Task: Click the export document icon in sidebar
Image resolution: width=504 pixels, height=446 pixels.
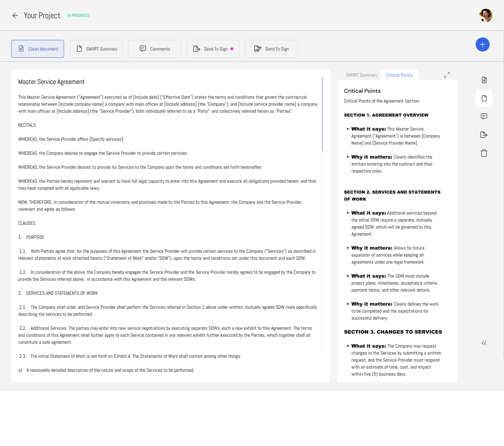Action: pyautogui.click(x=484, y=135)
